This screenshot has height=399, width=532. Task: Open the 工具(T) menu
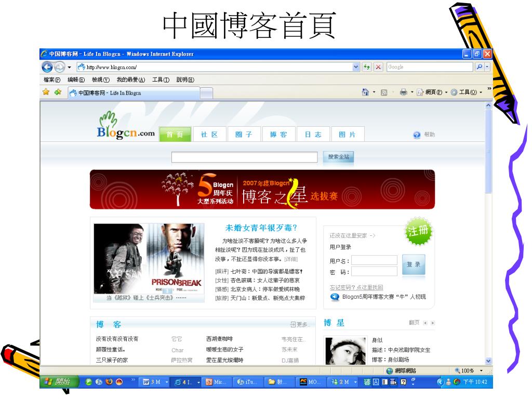[161, 79]
